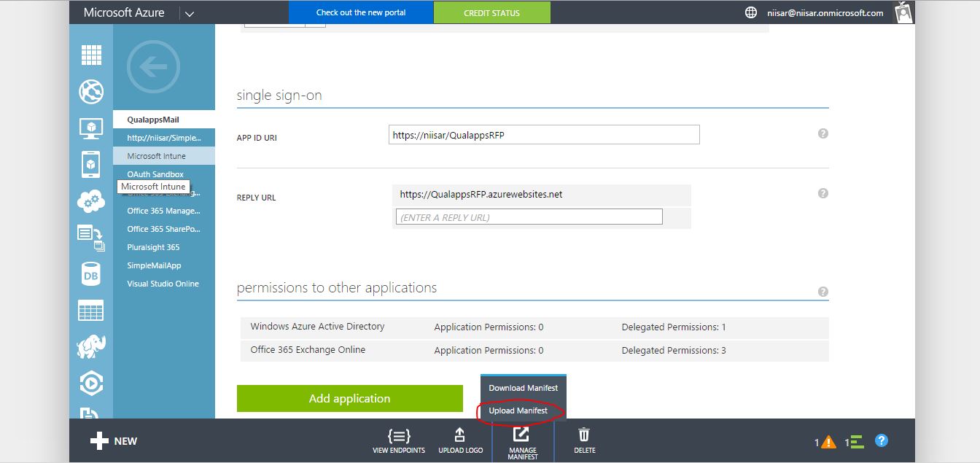
Task: Click the New plus button
Action: point(114,441)
